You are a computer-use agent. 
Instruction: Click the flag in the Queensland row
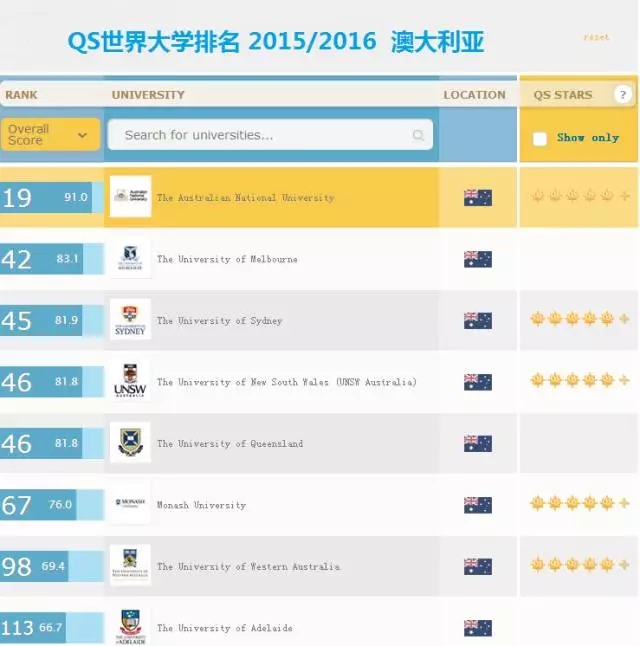pyautogui.click(x=478, y=444)
